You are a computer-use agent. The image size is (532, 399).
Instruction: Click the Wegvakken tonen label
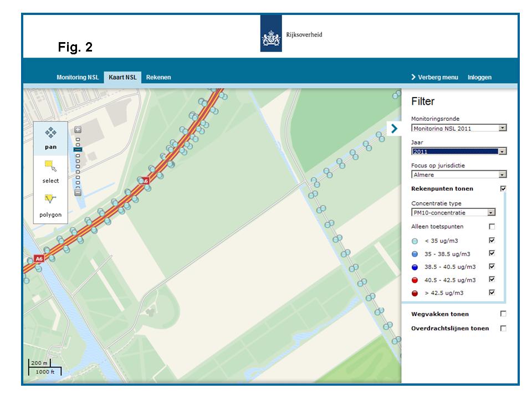[x=440, y=314]
